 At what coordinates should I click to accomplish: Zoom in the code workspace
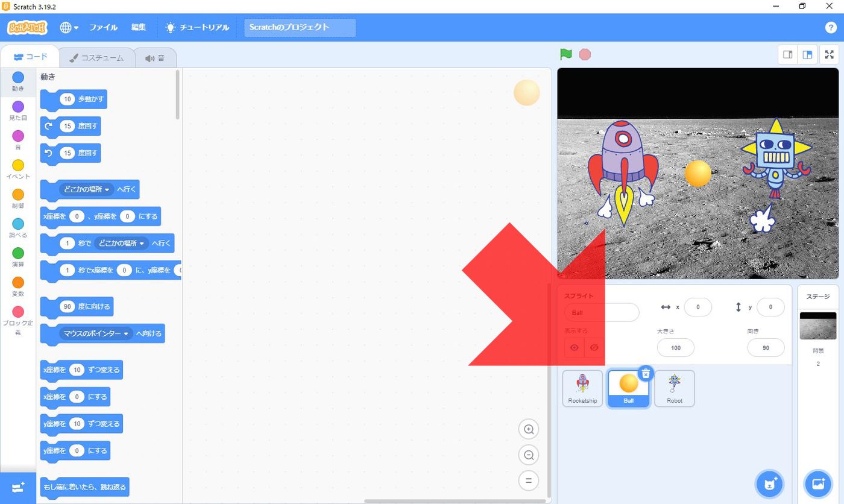coord(529,429)
